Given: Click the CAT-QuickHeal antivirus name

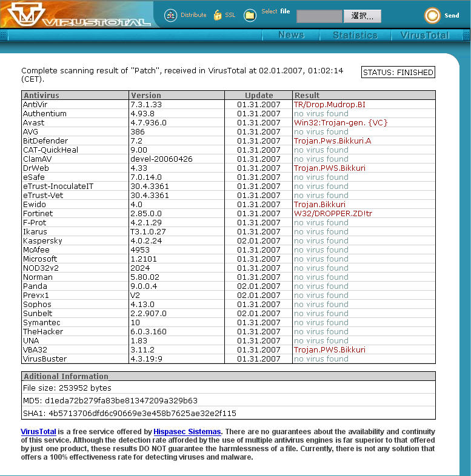Looking at the screenshot, I should 50,150.
